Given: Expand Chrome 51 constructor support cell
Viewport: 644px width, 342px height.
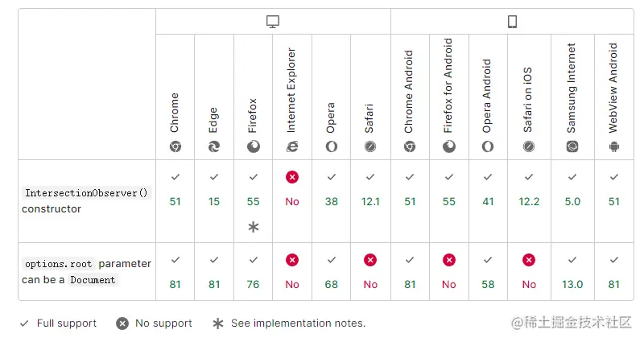Looking at the screenshot, I should point(175,201).
